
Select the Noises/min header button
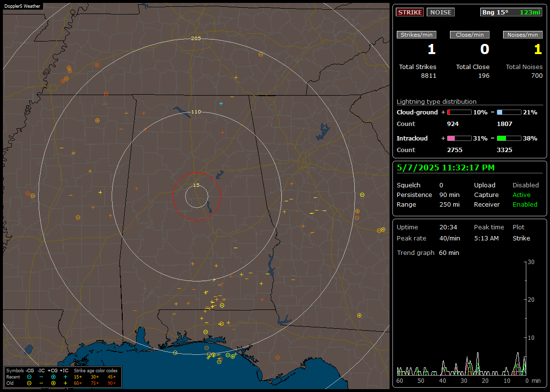tap(522, 35)
